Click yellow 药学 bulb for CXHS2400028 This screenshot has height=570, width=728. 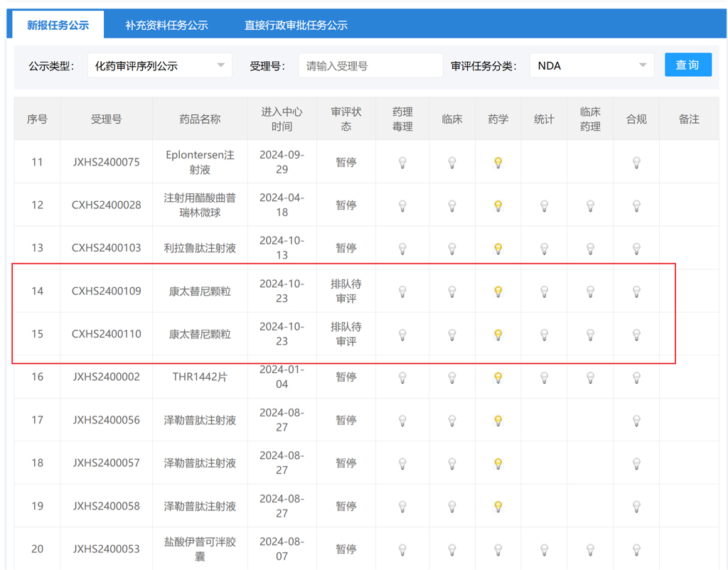[x=498, y=205]
